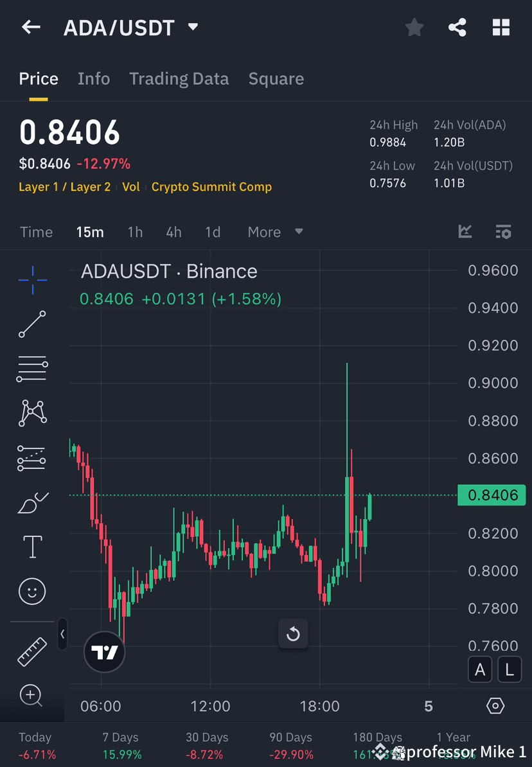
Task: Toggle star to favorite ADA/USDT
Action: [414, 27]
